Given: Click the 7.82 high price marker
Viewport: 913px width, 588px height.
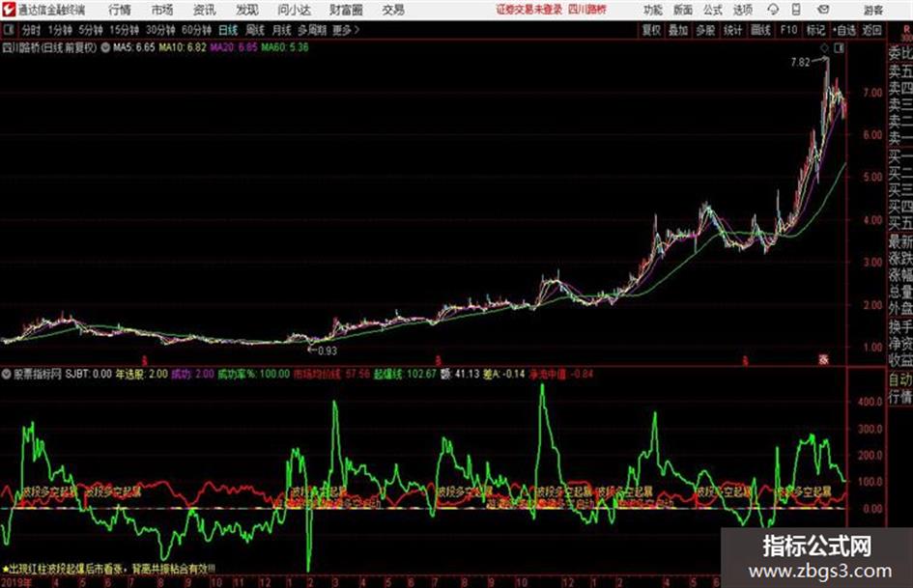Looking at the screenshot, I should [801, 62].
